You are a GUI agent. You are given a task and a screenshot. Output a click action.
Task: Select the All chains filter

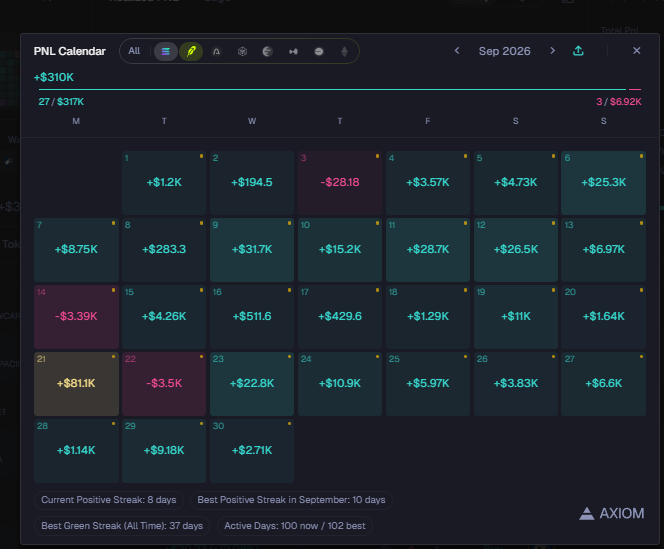[134, 51]
